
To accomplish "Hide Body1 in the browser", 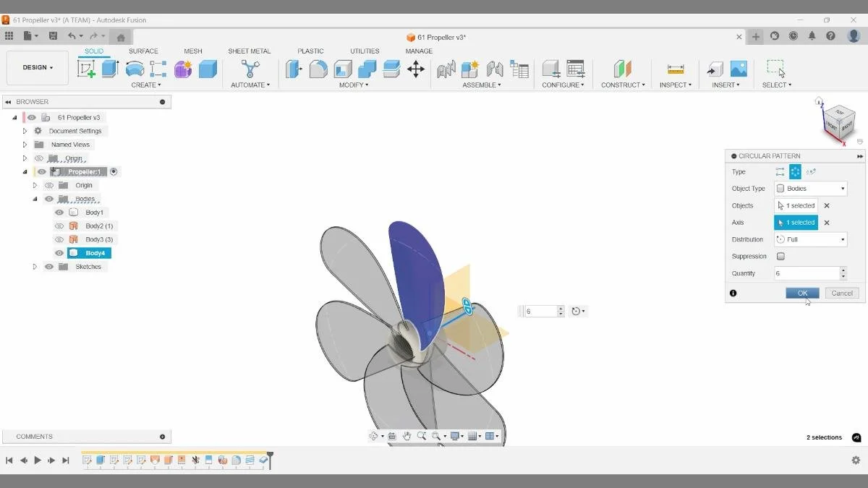I will pyautogui.click(x=59, y=212).
